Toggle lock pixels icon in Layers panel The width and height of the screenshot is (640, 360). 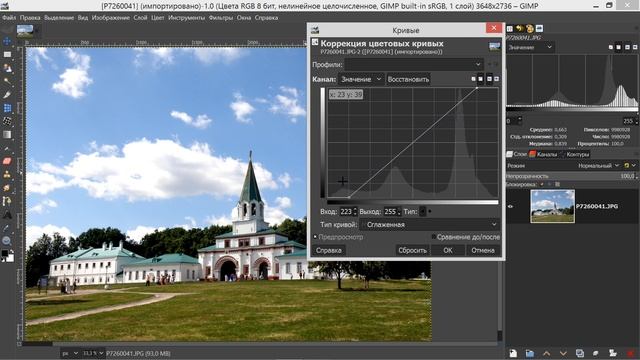(x=542, y=184)
